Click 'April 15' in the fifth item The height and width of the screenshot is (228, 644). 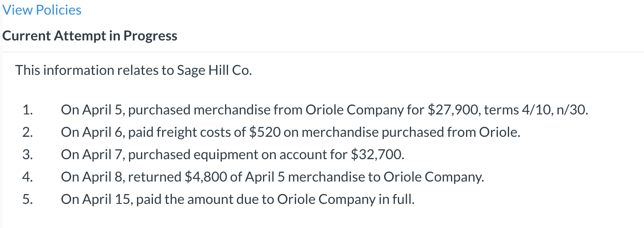105,199
